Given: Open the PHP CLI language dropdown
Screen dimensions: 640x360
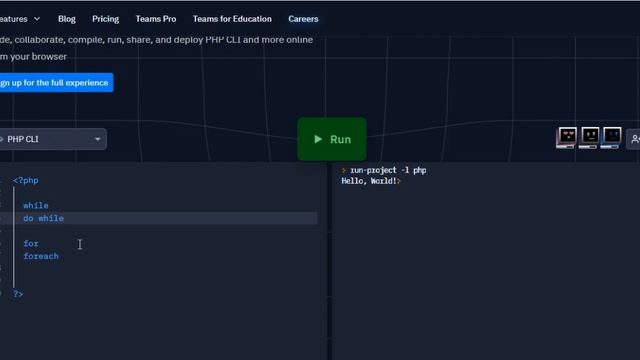Looking at the screenshot, I should point(53,139).
